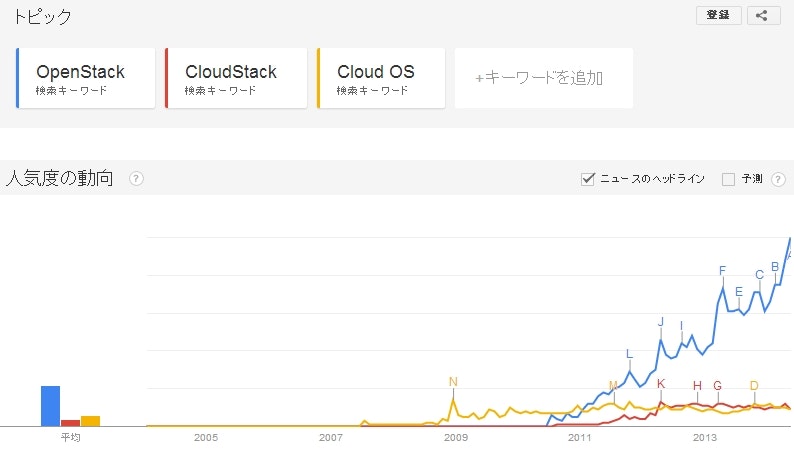Click the +キーワードを追加 input box
Image resolution: width=794 pixels, height=454 pixels.
pos(543,78)
